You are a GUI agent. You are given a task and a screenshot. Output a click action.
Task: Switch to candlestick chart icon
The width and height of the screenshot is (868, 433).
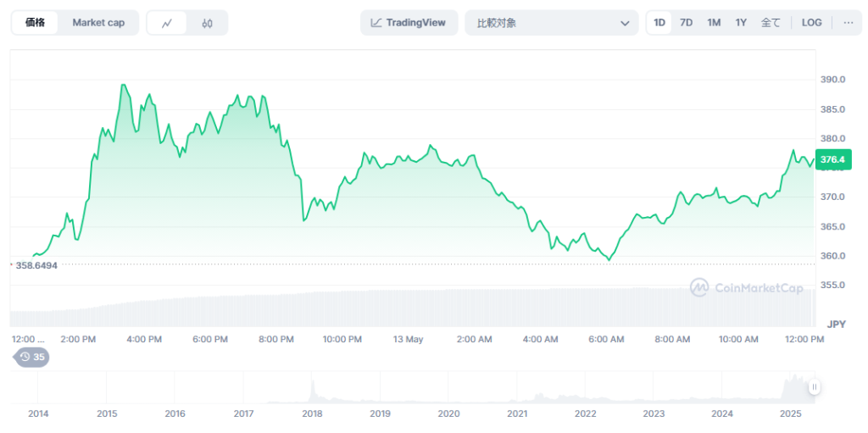pos(208,23)
